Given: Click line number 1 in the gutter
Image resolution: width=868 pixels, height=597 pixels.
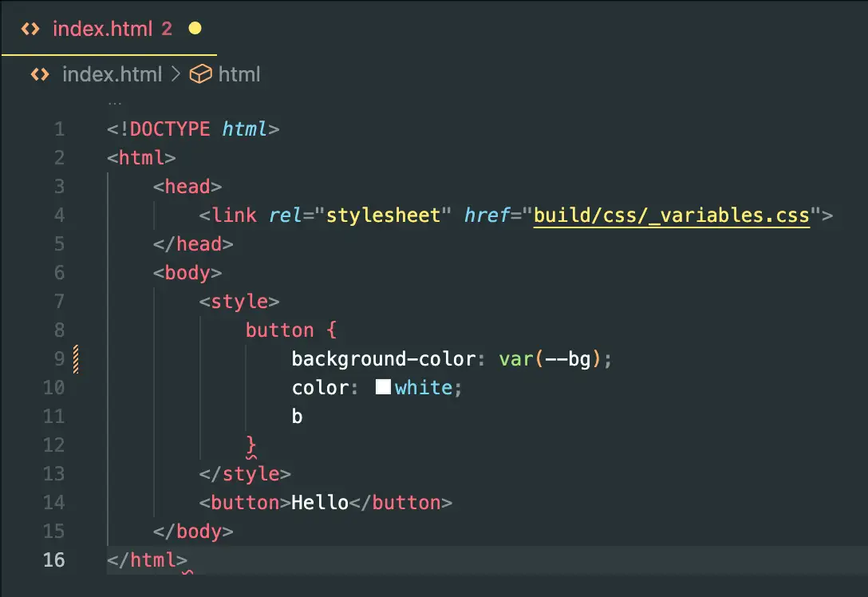Looking at the screenshot, I should 59,129.
